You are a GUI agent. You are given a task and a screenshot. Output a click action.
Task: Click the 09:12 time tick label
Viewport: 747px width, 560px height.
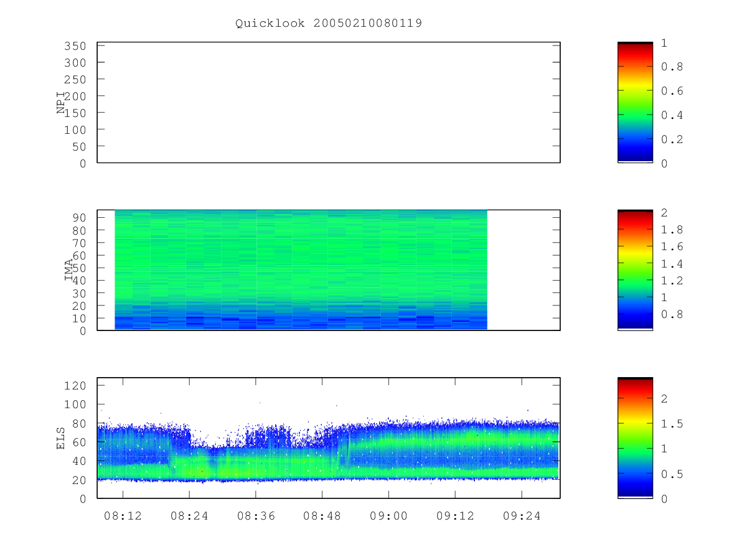[455, 516]
